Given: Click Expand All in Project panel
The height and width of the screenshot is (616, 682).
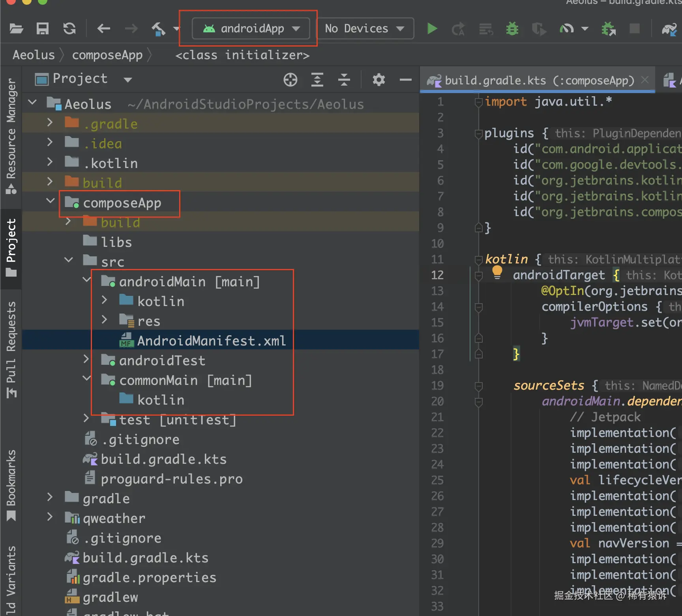Looking at the screenshot, I should tap(317, 80).
